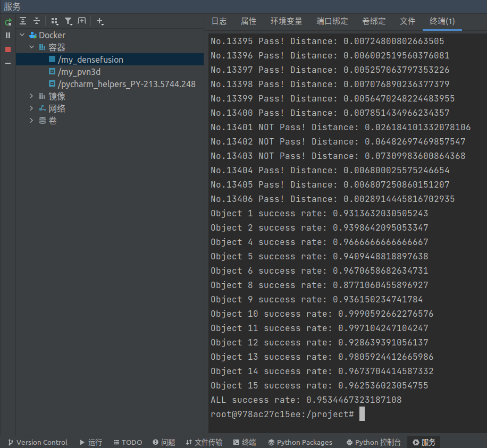The image size is (487, 448).
Task: Open the group-by view options icon
Action: pyautogui.click(x=55, y=21)
